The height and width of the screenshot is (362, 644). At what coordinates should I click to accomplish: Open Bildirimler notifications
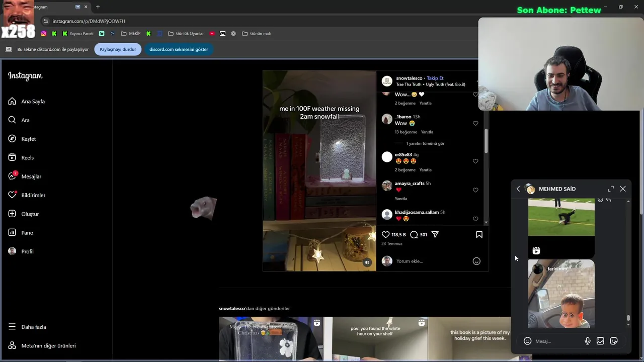coord(27,195)
